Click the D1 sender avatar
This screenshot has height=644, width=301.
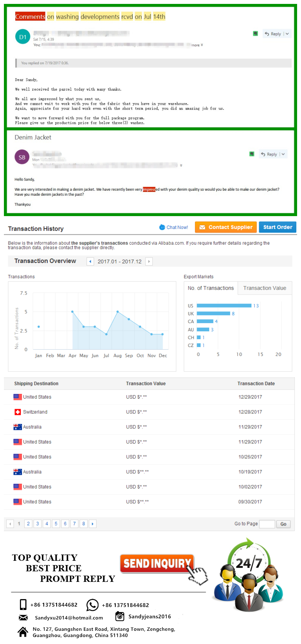tap(23, 37)
